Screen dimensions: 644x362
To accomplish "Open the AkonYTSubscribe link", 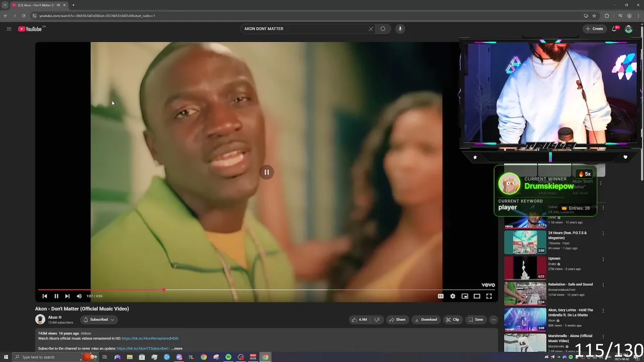I will 143,348.
